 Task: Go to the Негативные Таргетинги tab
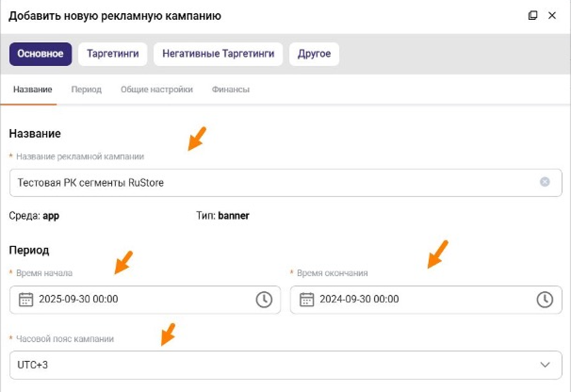[218, 54]
